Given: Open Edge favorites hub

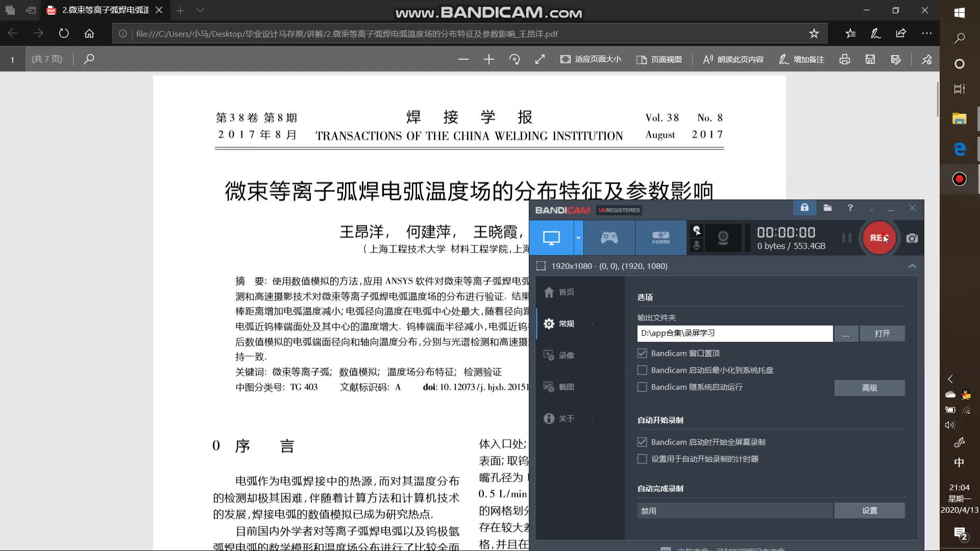Looking at the screenshot, I should [x=850, y=34].
